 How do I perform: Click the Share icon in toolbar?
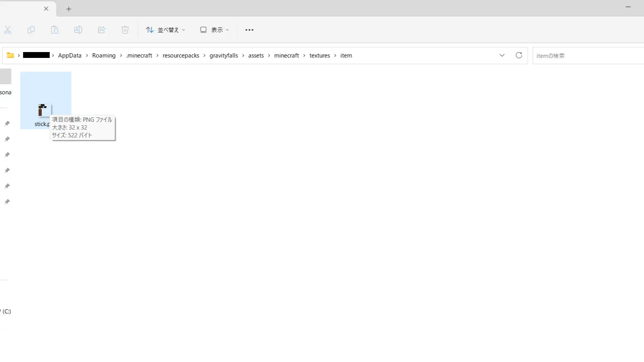[x=102, y=30]
